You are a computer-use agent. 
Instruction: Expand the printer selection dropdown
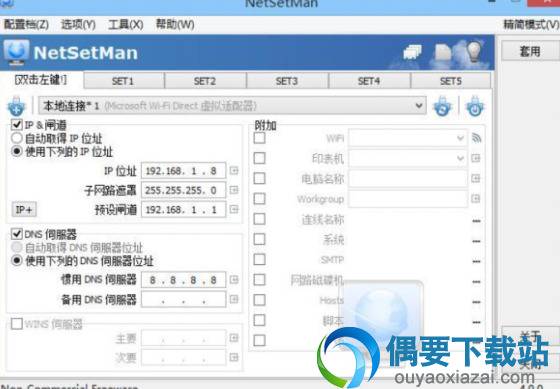(408, 158)
